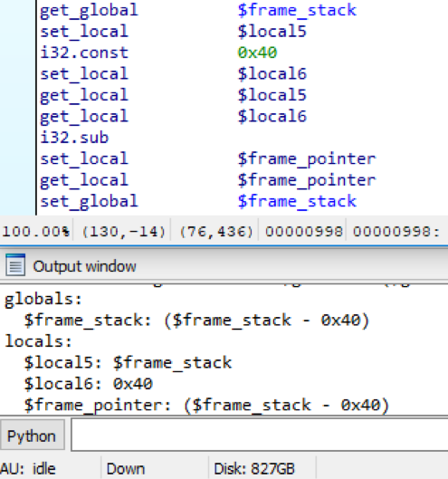Click the (130,-14) coordinates status field
448x479 pixels.
pos(123,232)
